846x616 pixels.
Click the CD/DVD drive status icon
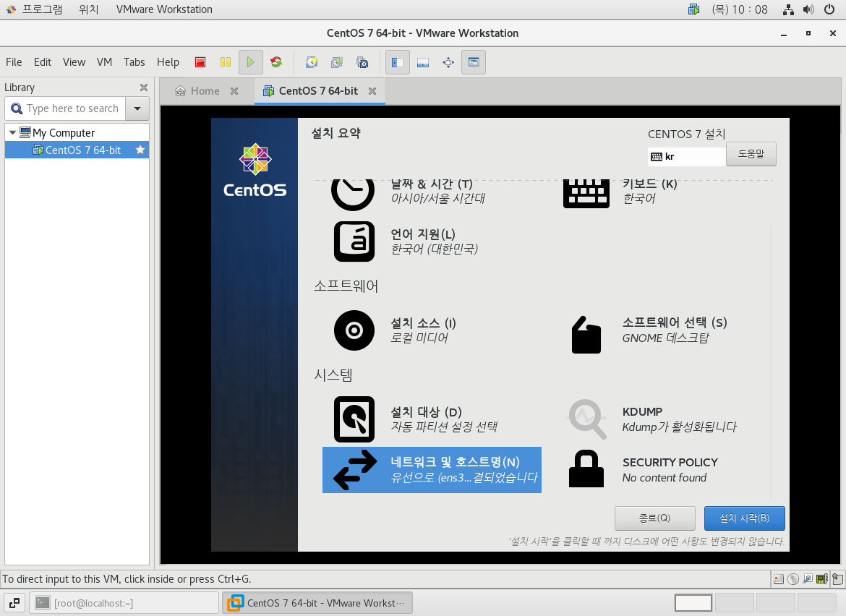[x=793, y=579]
